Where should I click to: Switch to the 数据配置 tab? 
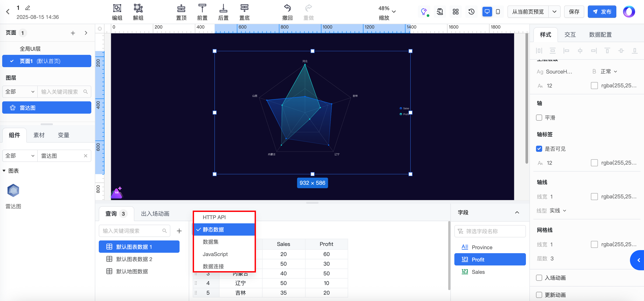point(600,35)
